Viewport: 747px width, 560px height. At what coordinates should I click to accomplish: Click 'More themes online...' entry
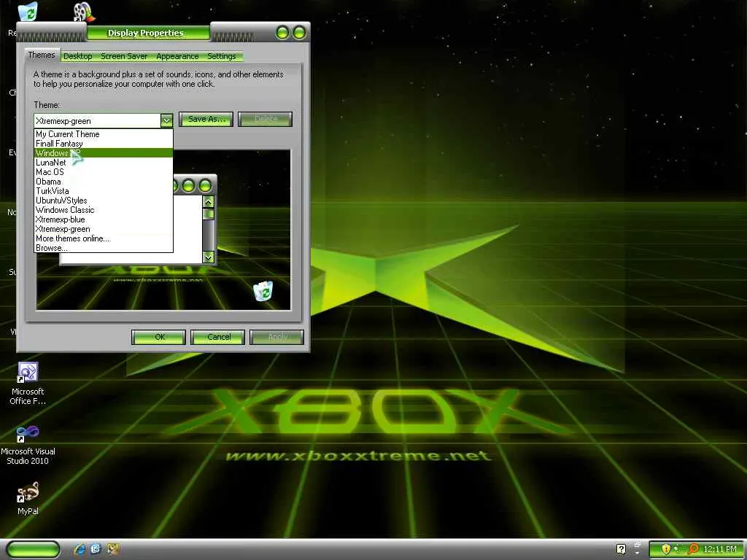click(x=104, y=238)
